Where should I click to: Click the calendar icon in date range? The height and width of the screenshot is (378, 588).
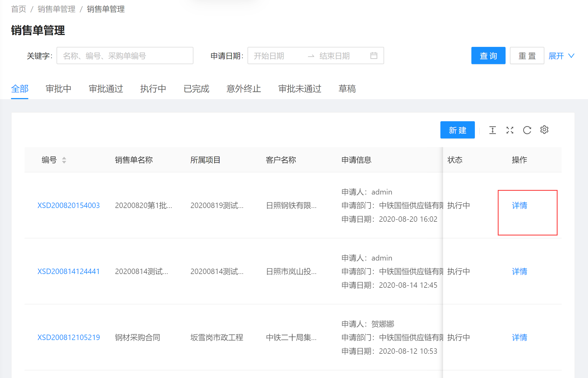(374, 56)
